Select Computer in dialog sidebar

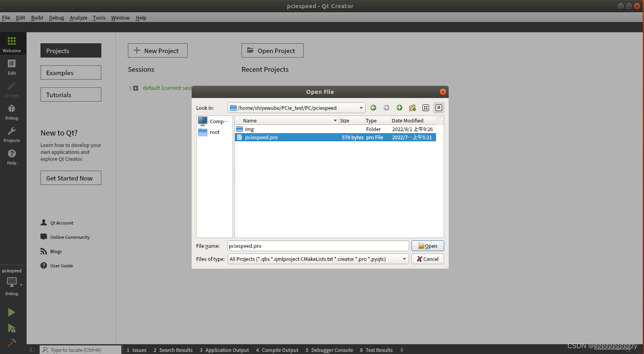[214, 121]
